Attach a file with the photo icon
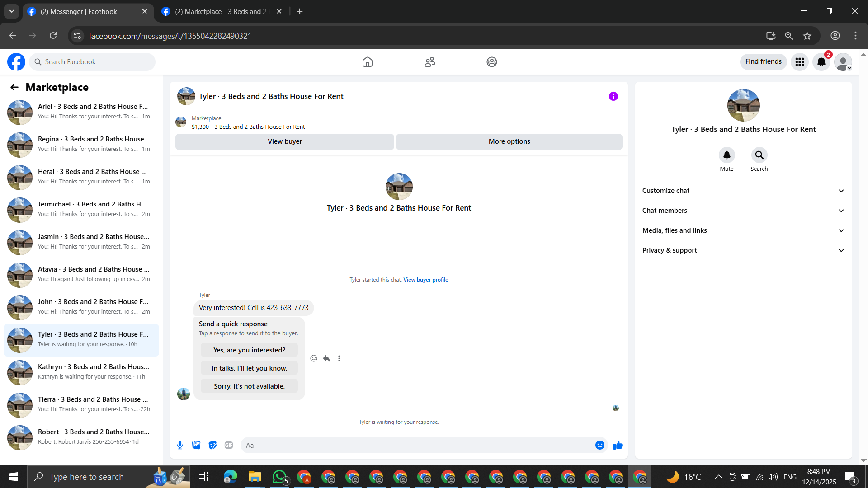868x488 pixels. [196, 445]
